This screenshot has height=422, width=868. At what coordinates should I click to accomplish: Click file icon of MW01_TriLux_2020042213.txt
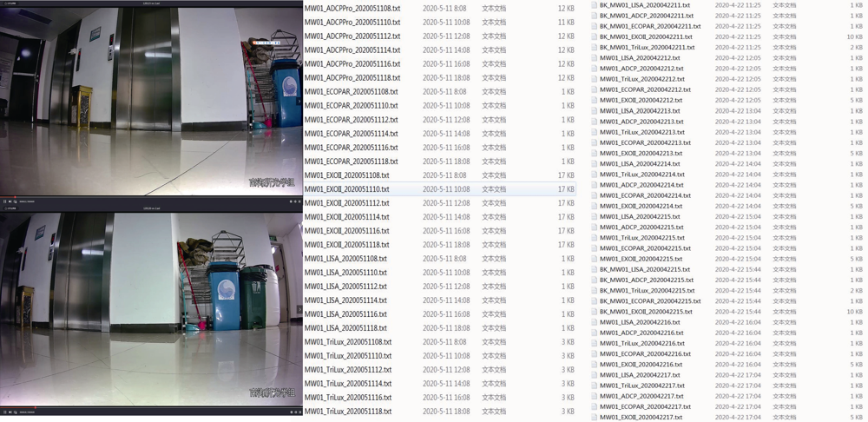pos(595,132)
